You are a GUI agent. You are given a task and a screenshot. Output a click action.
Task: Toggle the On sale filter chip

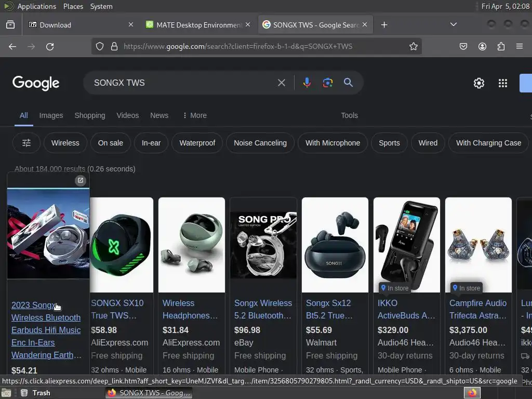pyautogui.click(x=110, y=143)
